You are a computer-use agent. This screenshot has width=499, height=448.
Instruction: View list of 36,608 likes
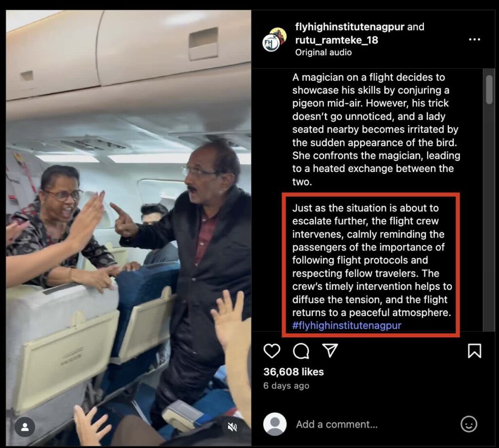(x=293, y=372)
